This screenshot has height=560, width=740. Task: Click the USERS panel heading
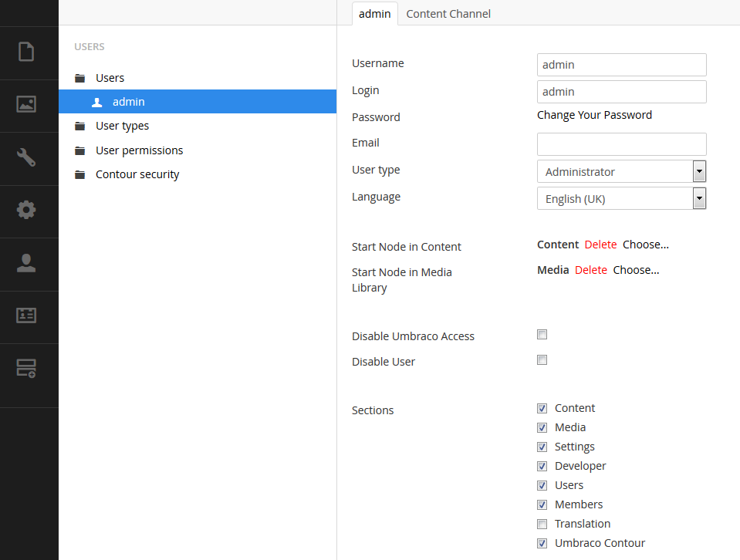point(90,47)
